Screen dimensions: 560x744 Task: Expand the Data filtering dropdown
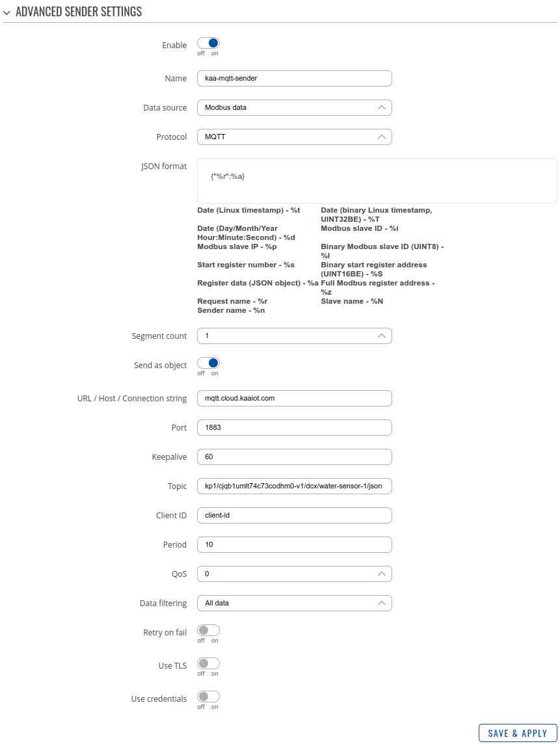coord(294,603)
